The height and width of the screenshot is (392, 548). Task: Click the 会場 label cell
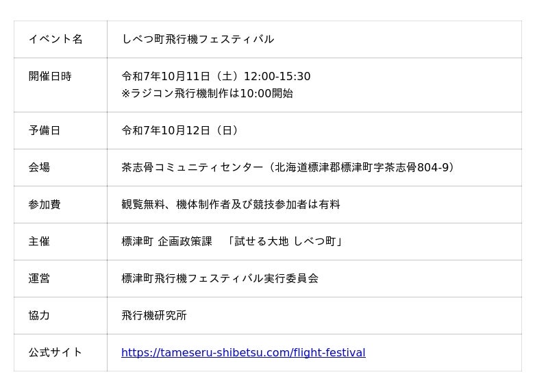(x=39, y=167)
